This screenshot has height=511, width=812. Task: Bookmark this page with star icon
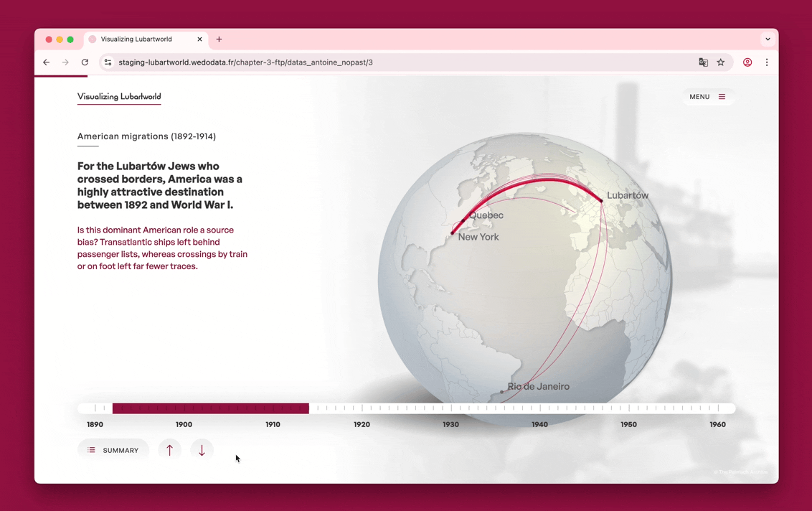[721, 62]
